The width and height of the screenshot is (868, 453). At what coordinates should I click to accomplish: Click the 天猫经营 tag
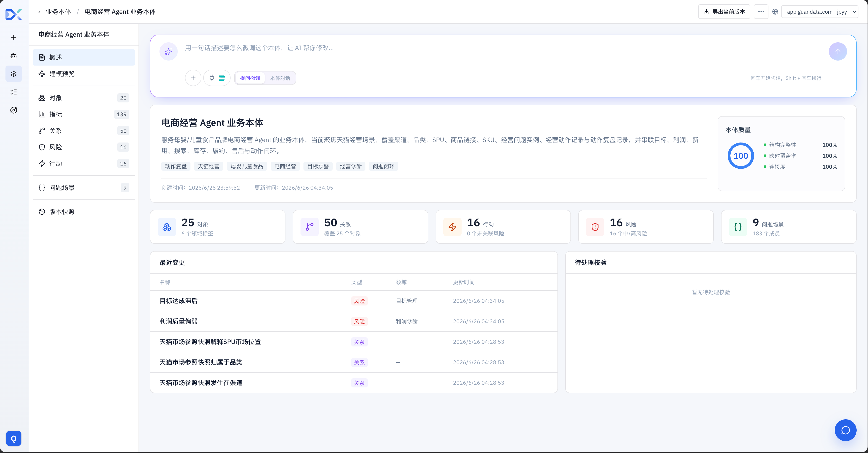pos(208,166)
